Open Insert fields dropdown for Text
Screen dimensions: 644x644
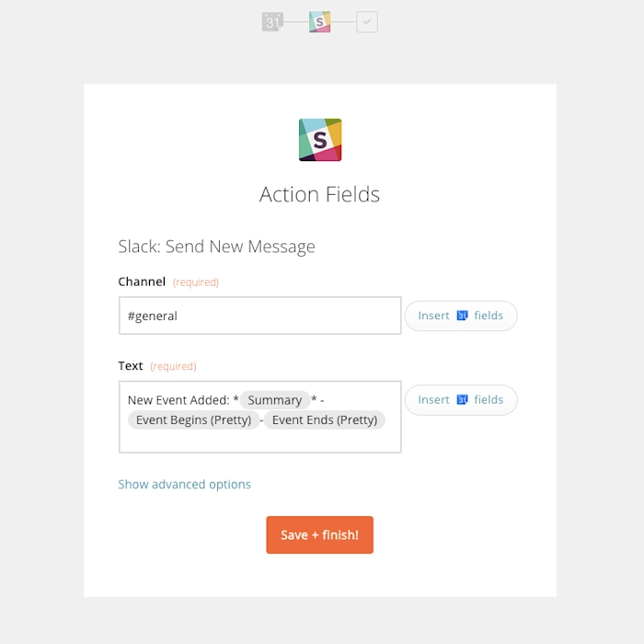[x=461, y=400]
